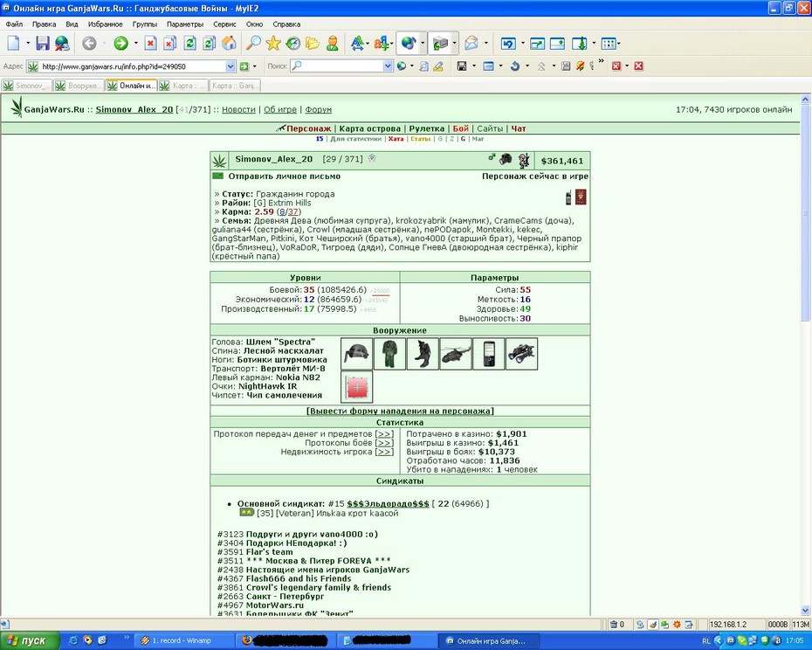
Task: Expand the address bar URL dropdown
Action: (x=231, y=66)
